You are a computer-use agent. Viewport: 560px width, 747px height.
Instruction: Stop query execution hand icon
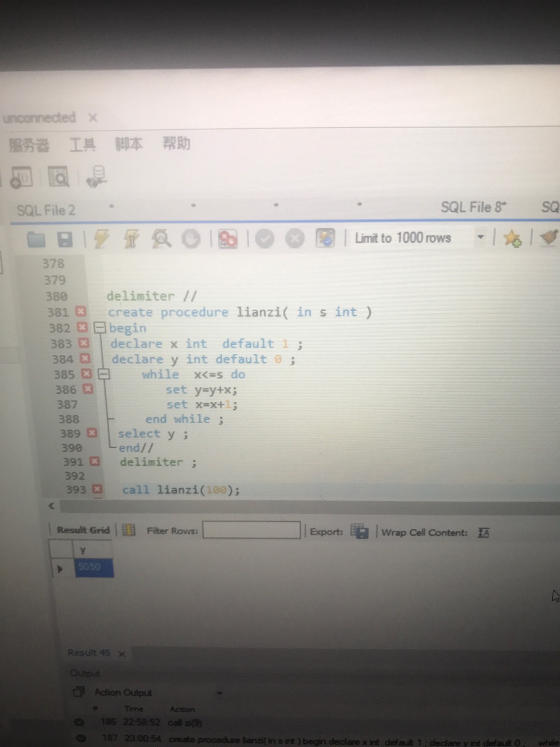pos(191,239)
